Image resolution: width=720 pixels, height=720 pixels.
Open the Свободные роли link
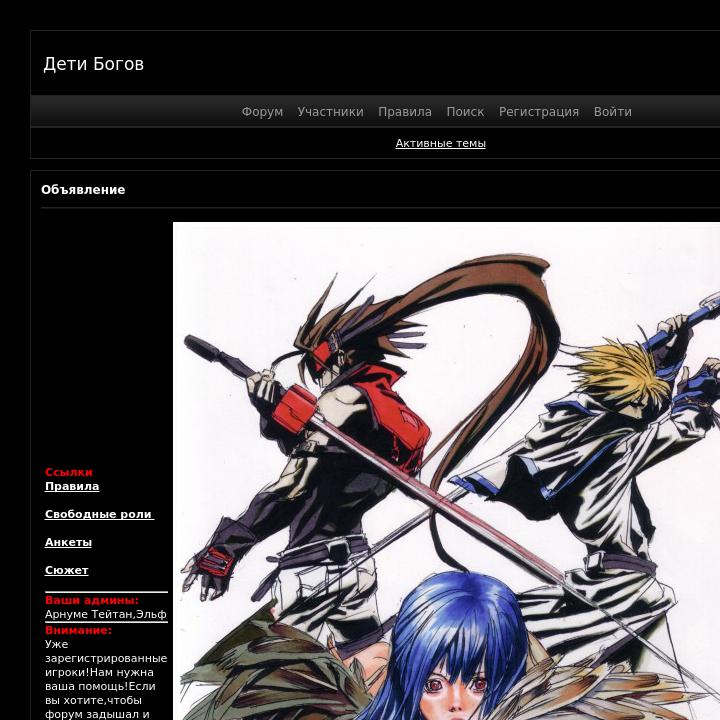(99, 514)
